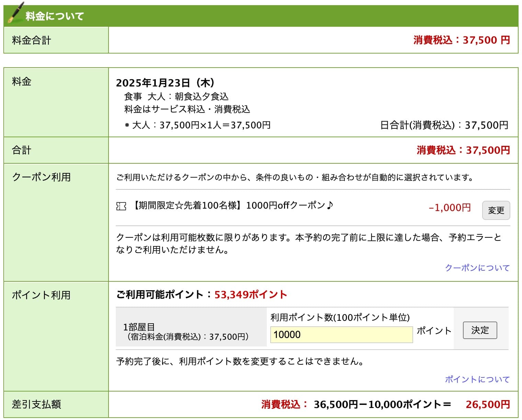Select the 料金について section header
Image resolution: width=522 pixels, height=420 pixels.
tap(261, 16)
